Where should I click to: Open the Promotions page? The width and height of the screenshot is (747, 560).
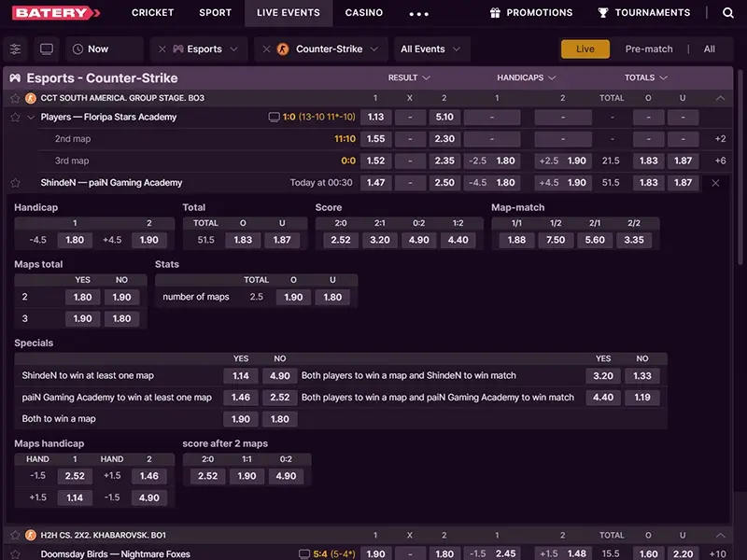[x=540, y=13]
